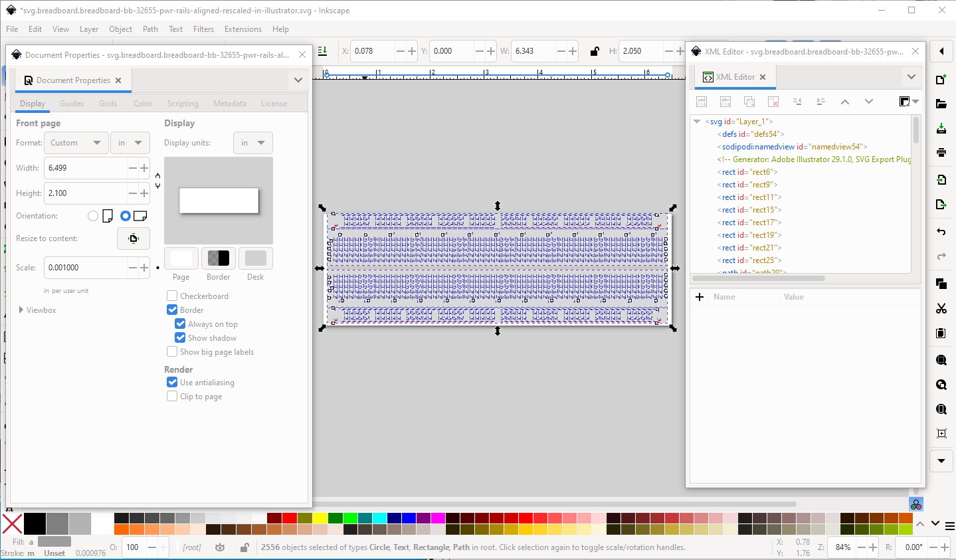Click the Zoom selection icon
This screenshot has width=956, height=560.
(x=941, y=360)
